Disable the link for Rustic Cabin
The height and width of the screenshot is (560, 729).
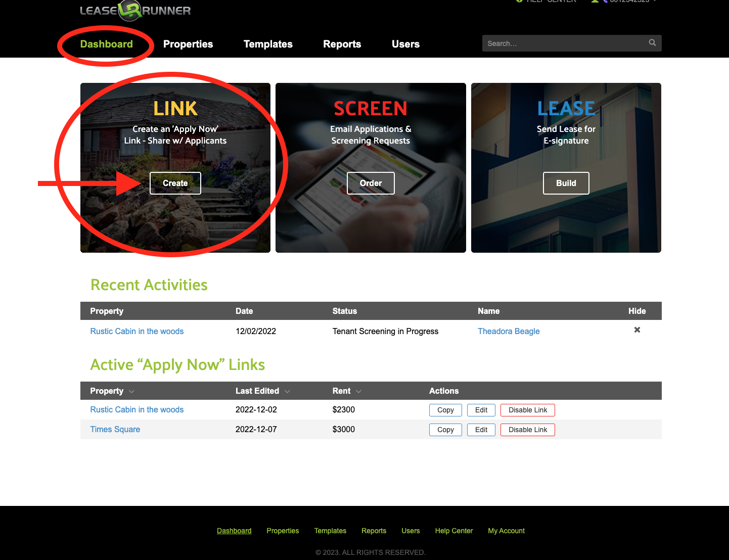click(527, 410)
